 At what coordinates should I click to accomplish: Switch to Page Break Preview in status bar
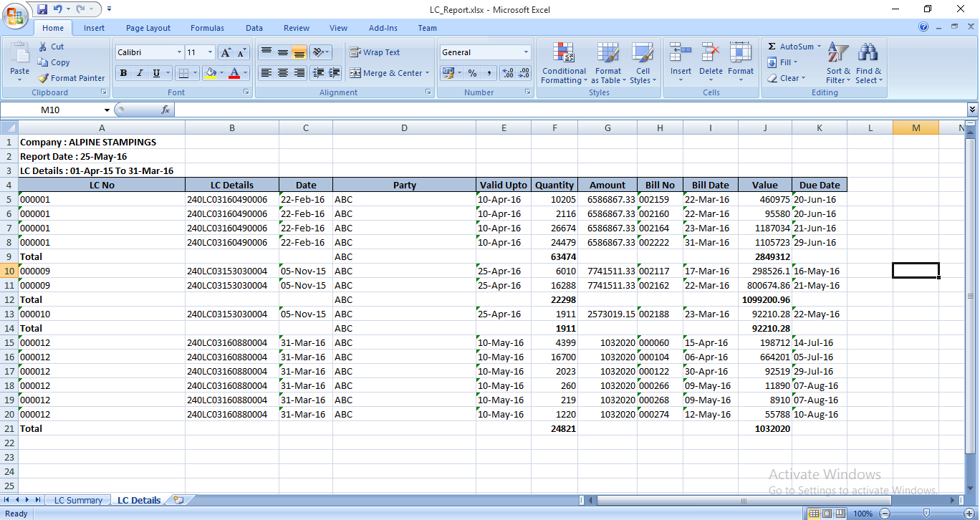click(840, 514)
